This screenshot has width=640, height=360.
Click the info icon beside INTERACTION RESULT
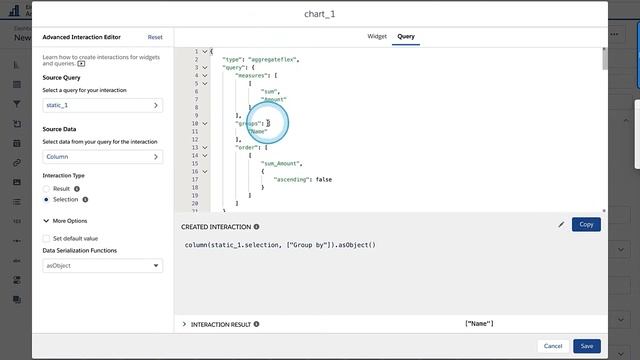point(256,324)
